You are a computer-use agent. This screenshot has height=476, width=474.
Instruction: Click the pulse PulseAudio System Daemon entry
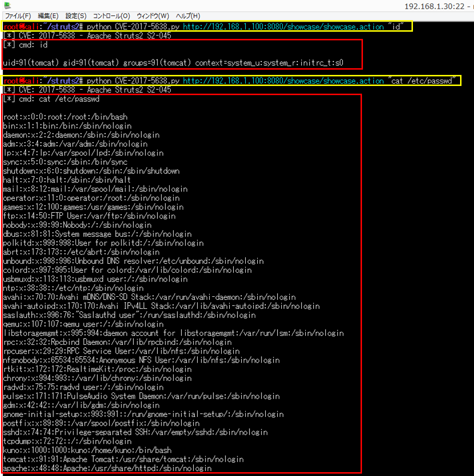(x=141, y=396)
